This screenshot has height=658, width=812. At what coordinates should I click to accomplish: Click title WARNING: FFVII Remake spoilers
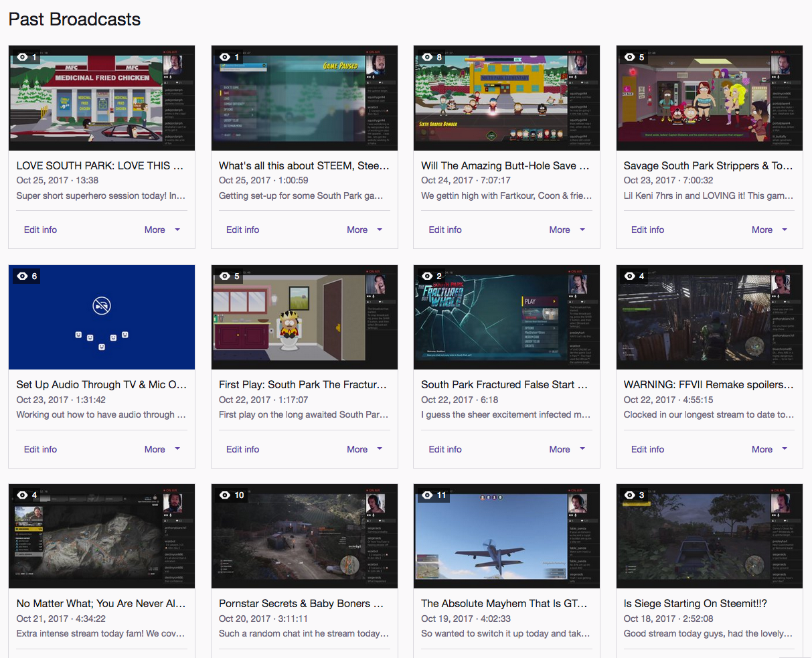click(708, 384)
